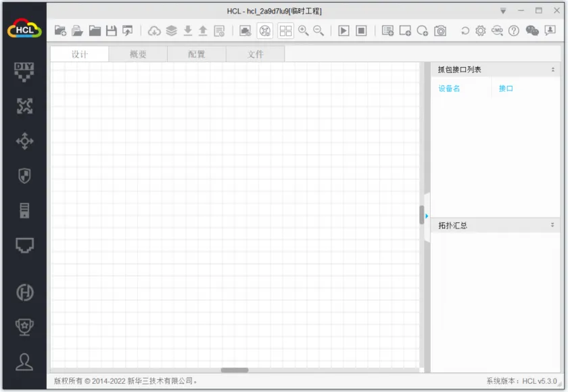Switch to the 配置 tab
This screenshot has width=568, height=392.
tap(197, 54)
